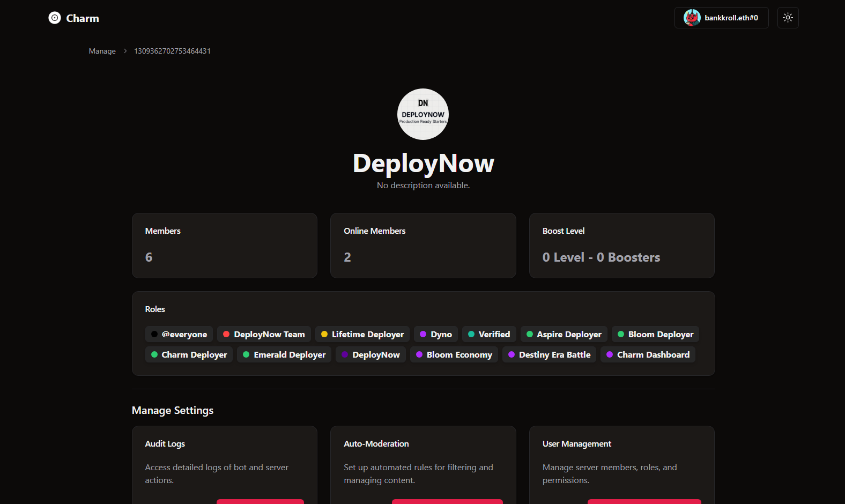Click the green dot of Emerald Deployer

pos(246,354)
